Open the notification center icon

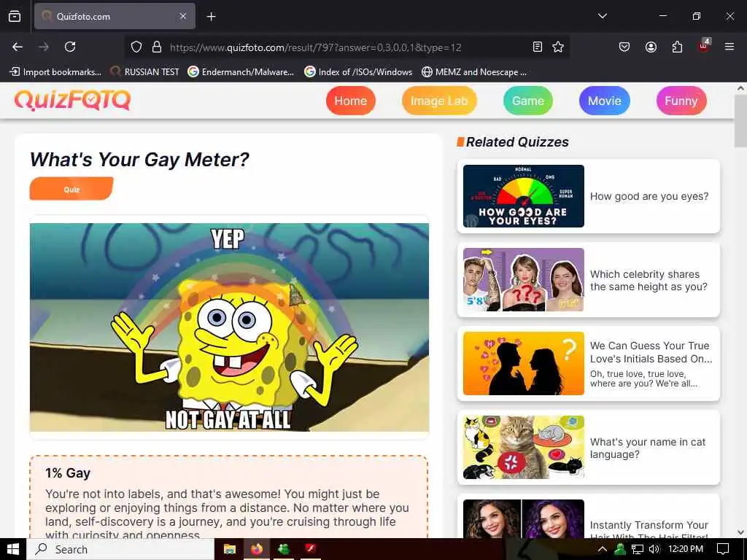(723, 549)
